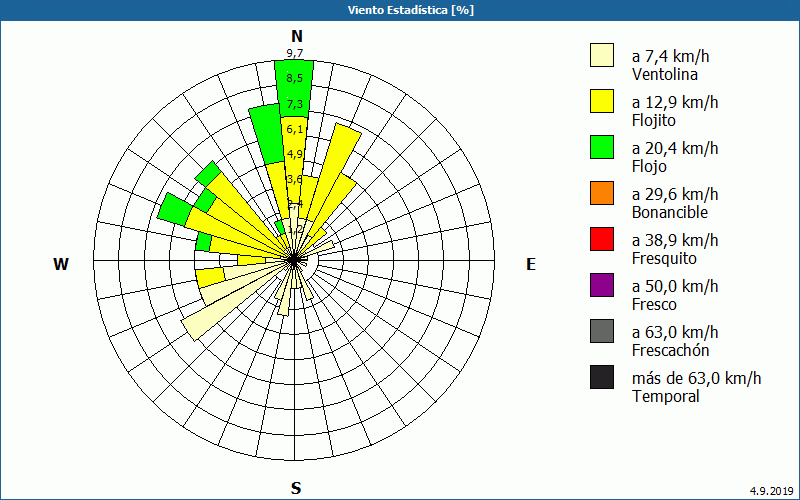Click the 'más de 63,0 km/h' legend text

[x=696, y=378]
